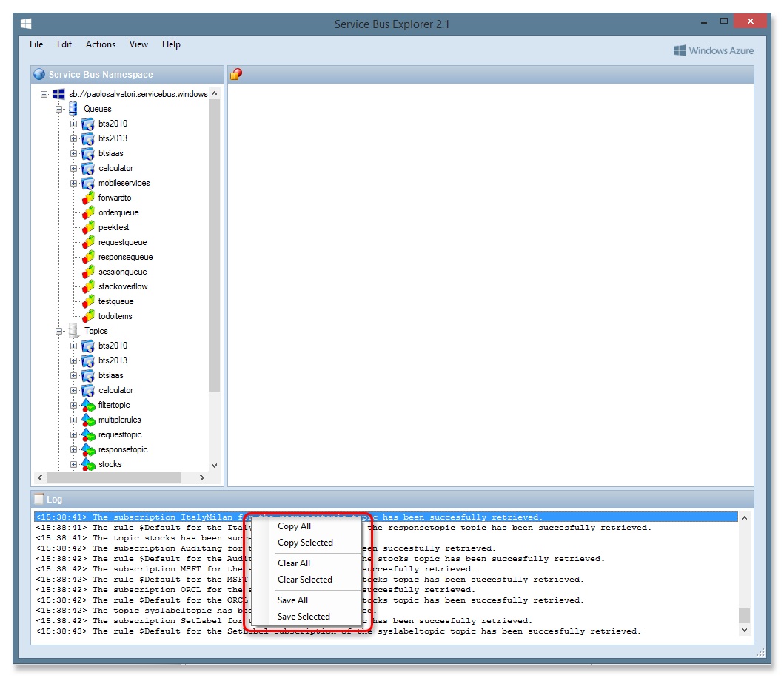Click the filtertopic topic icon
This screenshot has height=678, width=784.
(x=88, y=405)
